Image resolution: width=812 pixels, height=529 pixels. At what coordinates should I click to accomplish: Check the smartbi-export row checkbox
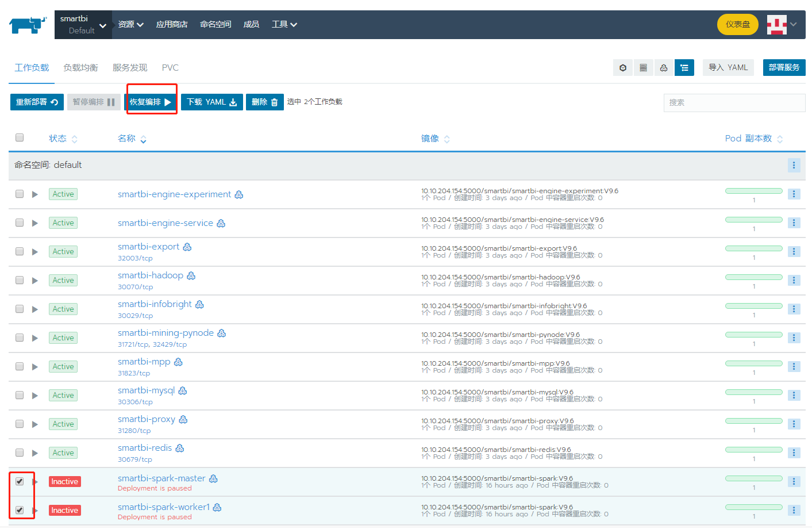(20, 251)
